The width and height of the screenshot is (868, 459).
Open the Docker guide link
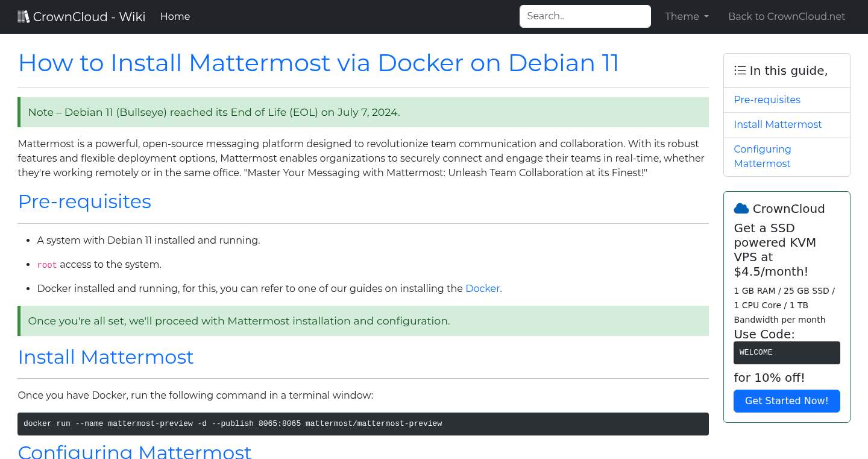click(482, 288)
